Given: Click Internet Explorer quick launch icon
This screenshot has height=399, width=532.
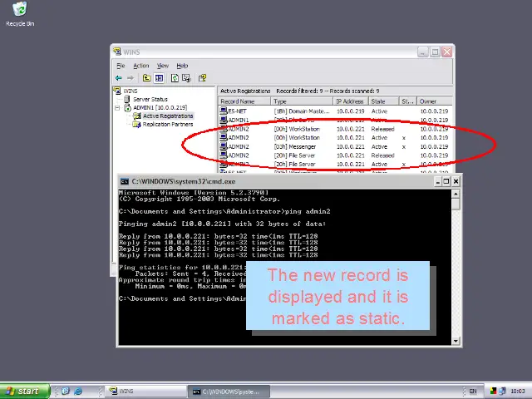Looking at the screenshot, I should [78, 391].
